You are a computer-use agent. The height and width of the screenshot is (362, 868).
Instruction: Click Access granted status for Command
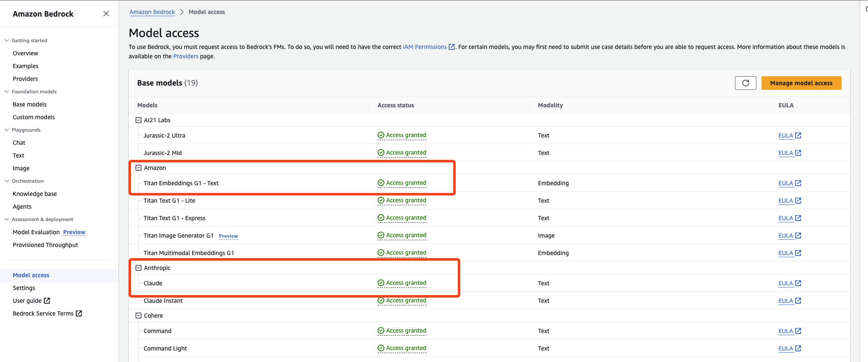pos(402,330)
